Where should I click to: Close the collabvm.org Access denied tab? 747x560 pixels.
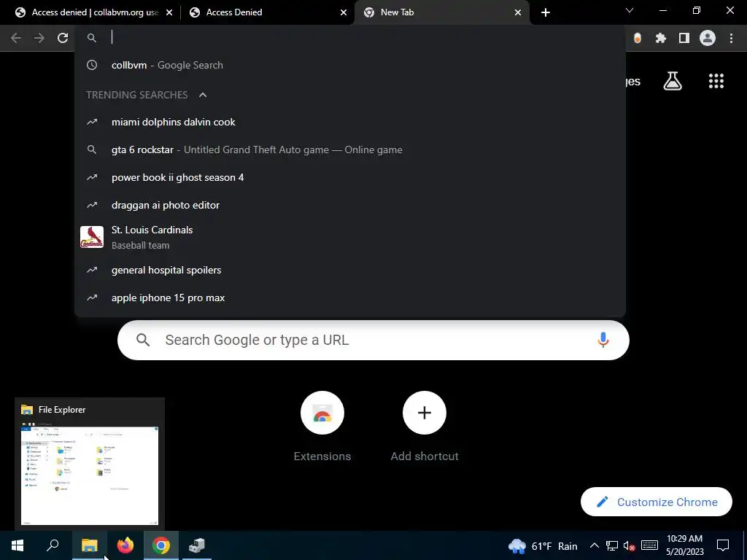[169, 12]
